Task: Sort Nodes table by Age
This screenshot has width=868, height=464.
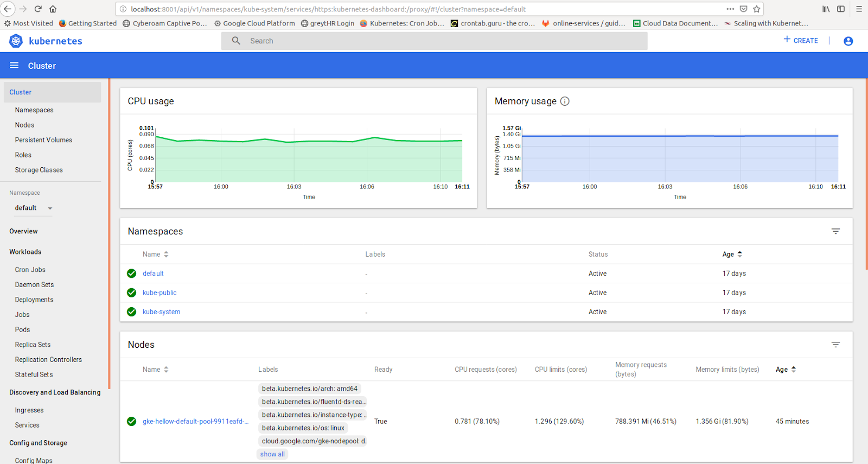Action: coord(786,369)
